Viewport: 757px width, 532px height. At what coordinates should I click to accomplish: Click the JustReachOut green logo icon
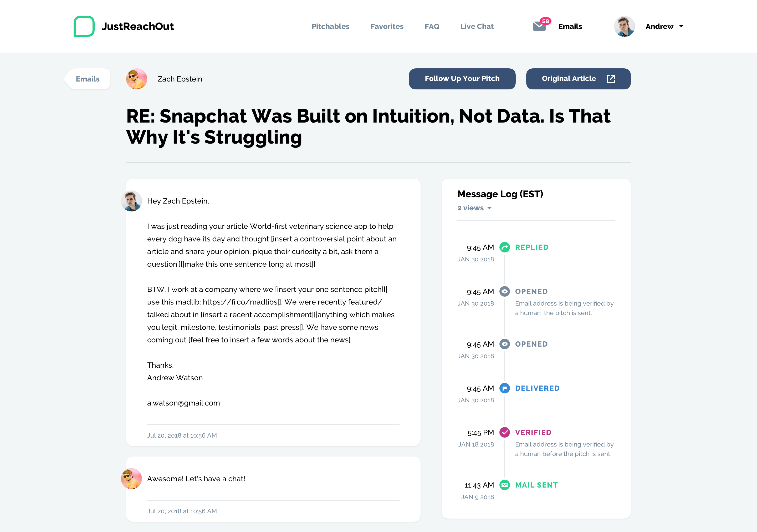[84, 26]
